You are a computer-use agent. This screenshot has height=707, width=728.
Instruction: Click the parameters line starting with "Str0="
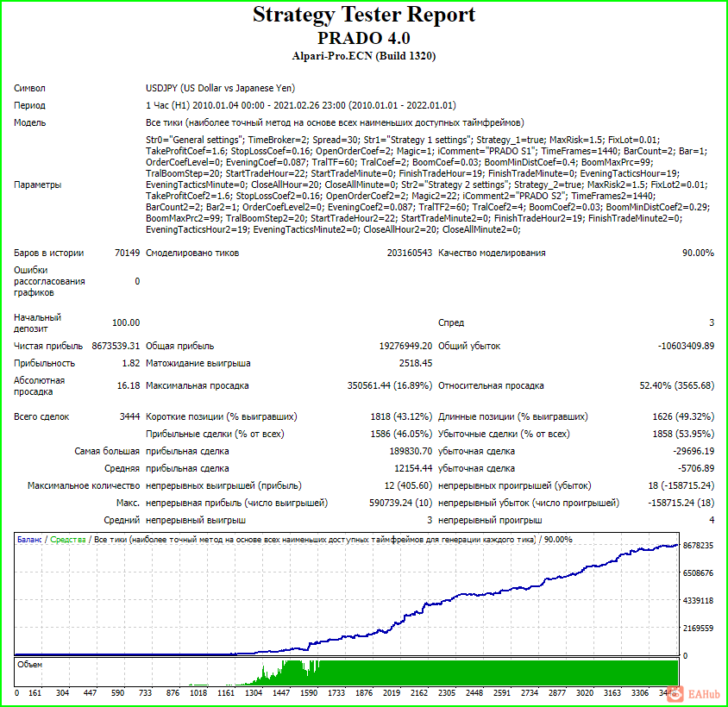(x=403, y=140)
